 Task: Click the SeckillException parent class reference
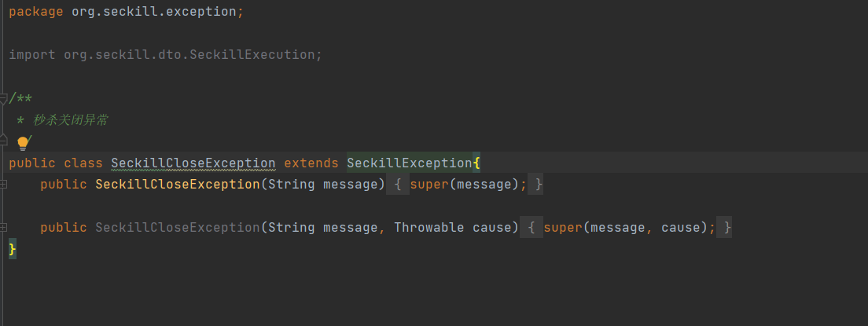pos(409,163)
